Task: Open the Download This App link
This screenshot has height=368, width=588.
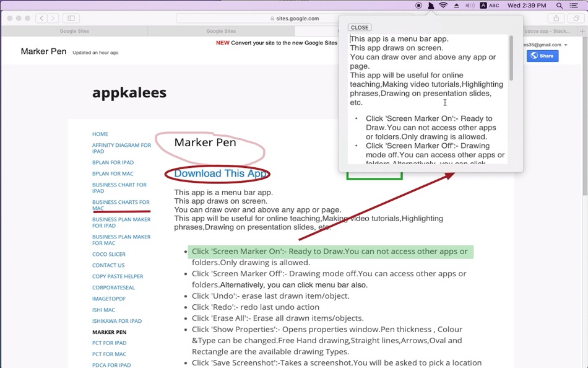Action: coord(220,173)
